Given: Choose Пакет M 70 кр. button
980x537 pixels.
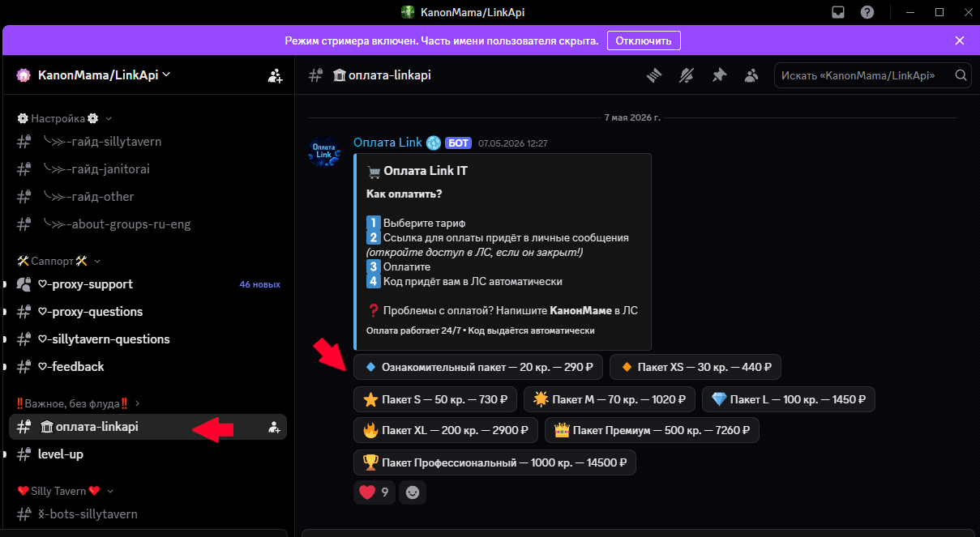Looking at the screenshot, I should click(610, 399).
